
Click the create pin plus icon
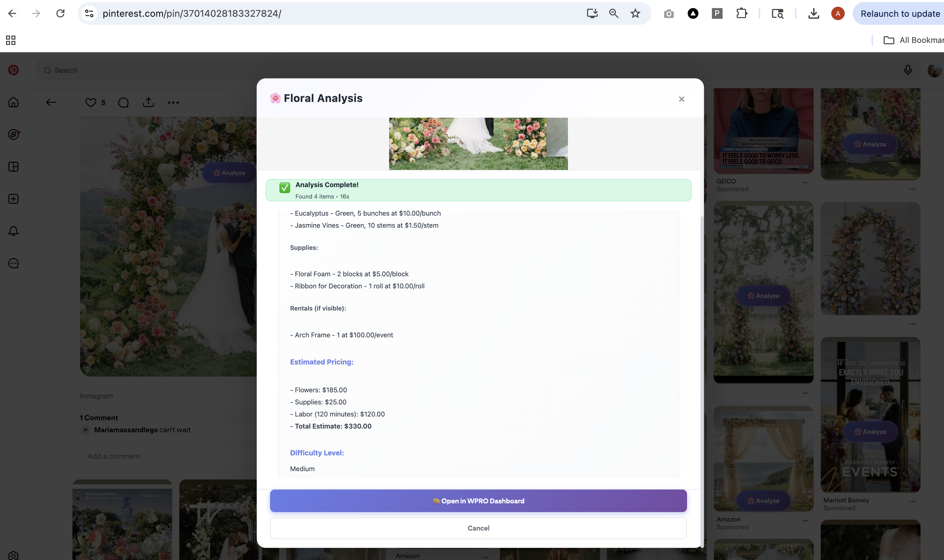point(14,199)
